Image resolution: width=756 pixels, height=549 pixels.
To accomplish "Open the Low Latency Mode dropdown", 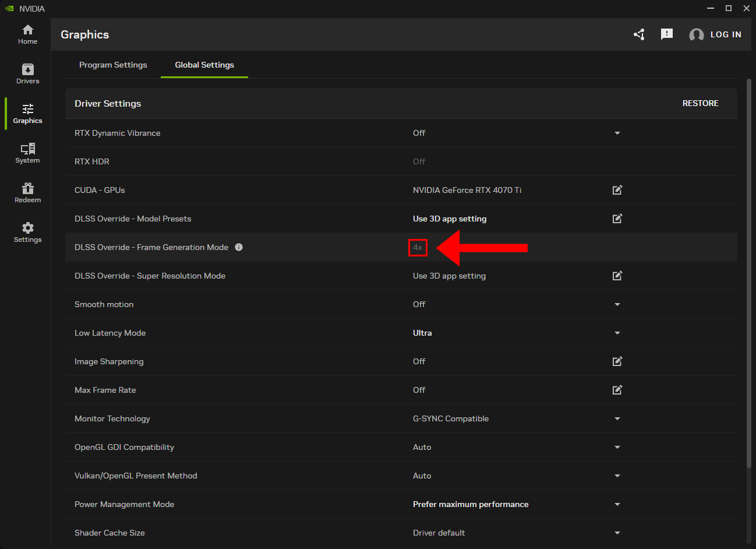I will click(x=617, y=333).
